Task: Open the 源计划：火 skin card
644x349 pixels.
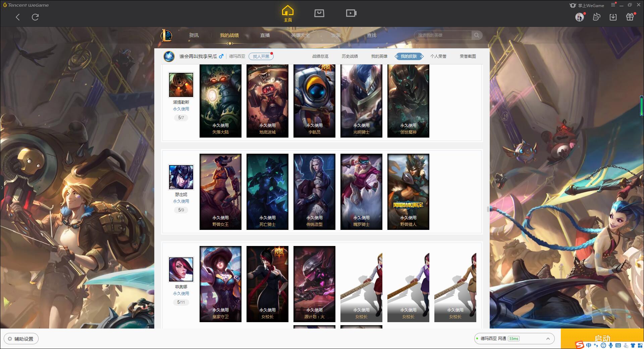Action: [314, 284]
